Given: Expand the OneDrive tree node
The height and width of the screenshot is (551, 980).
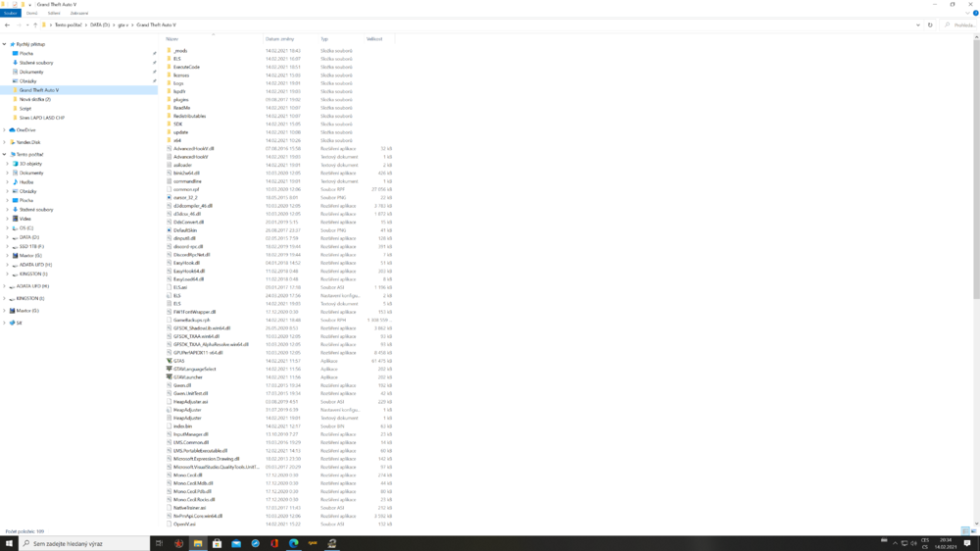Looking at the screenshot, I should (x=4, y=130).
